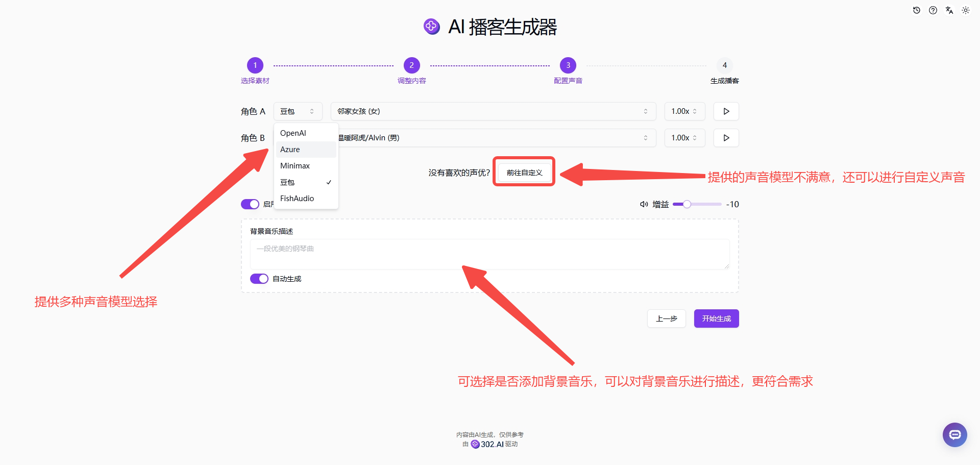Open the language translation icon
The width and height of the screenshot is (980, 465).
[x=949, y=10]
